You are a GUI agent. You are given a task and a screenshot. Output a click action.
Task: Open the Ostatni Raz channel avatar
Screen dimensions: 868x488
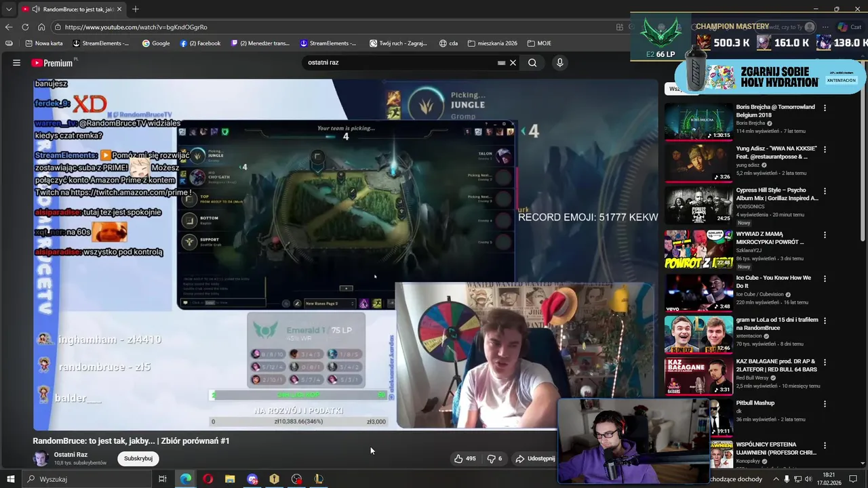[41, 459]
